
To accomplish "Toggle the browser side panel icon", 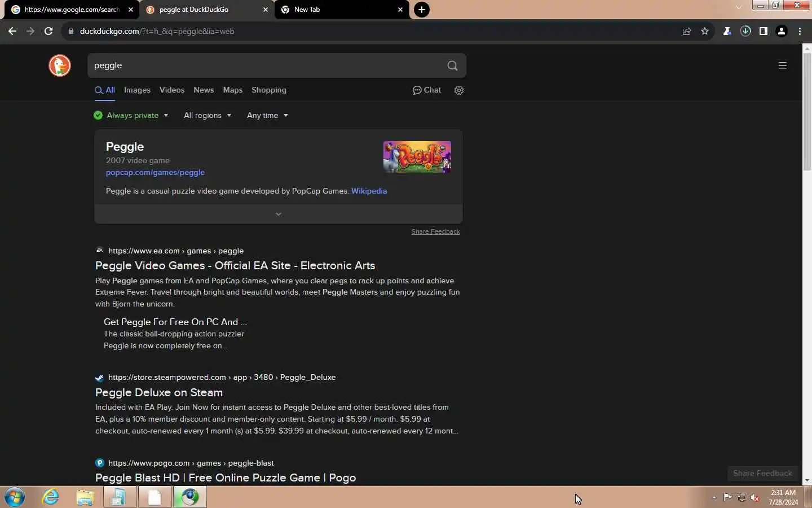I will (x=764, y=31).
